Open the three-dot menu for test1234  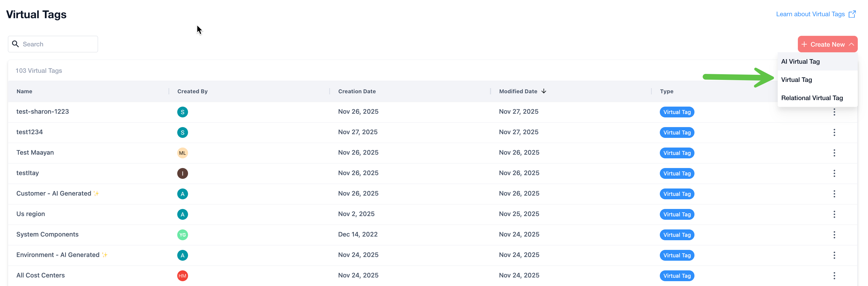tap(834, 132)
